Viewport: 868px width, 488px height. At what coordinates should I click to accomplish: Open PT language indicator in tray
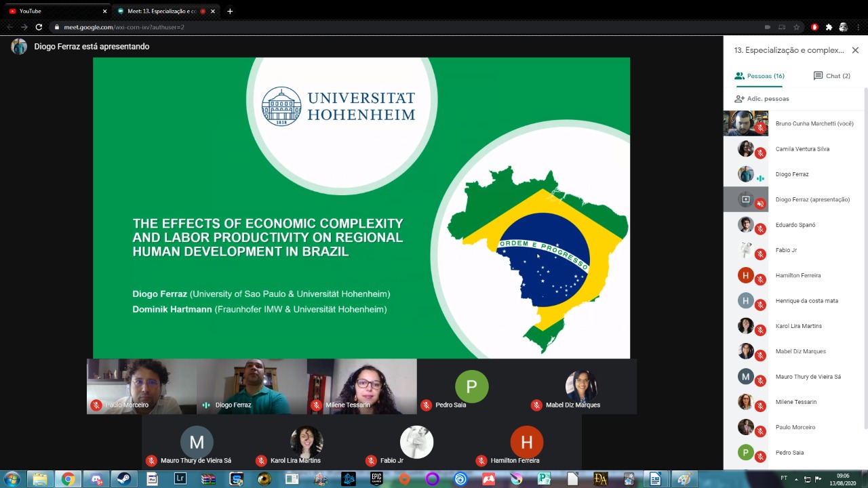pyautogui.click(x=784, y=478)
